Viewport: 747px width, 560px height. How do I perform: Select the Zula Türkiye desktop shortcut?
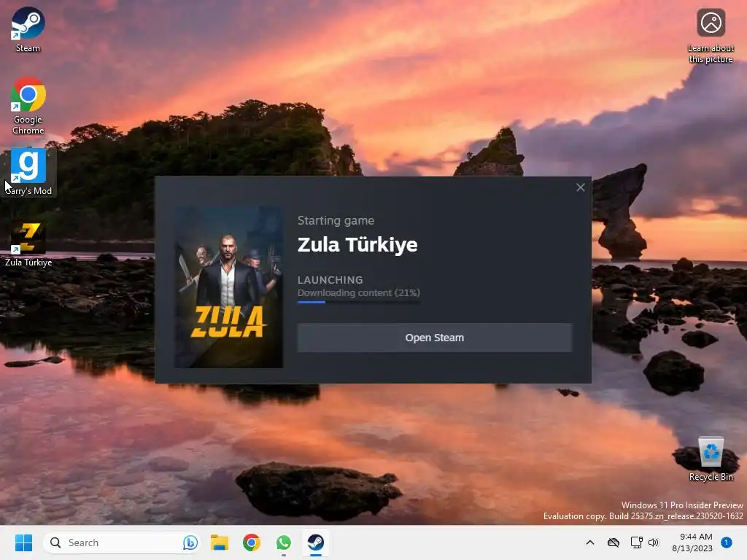pyautogui.click(x=28, y=244)
